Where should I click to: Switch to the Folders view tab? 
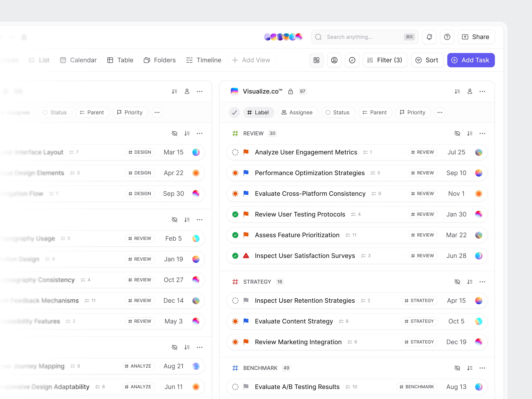pos(159,60)
